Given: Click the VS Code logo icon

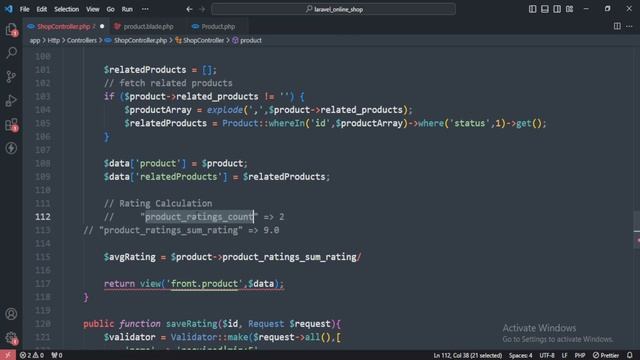Looking at the screenshot, I should (x=9, y=9).
